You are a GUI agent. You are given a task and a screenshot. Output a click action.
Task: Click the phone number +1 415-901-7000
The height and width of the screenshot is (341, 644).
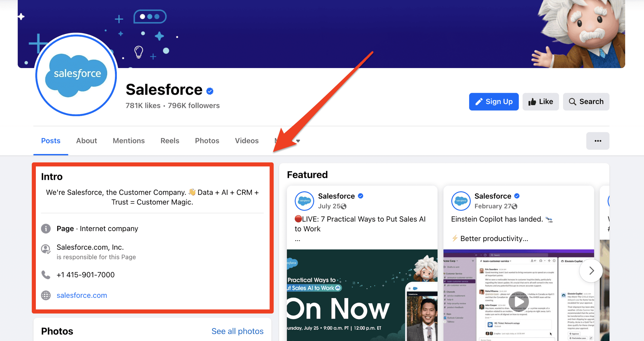86,275
